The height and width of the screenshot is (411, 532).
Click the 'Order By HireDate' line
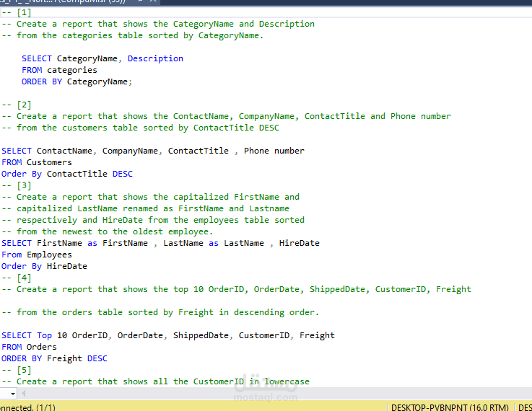point(44,266)
